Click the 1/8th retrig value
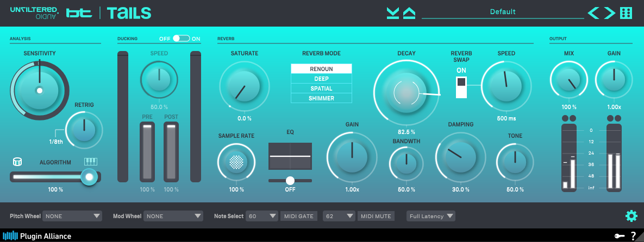This screenshot has height=242, width=644. pyautogui.click(x=55, y=142)
